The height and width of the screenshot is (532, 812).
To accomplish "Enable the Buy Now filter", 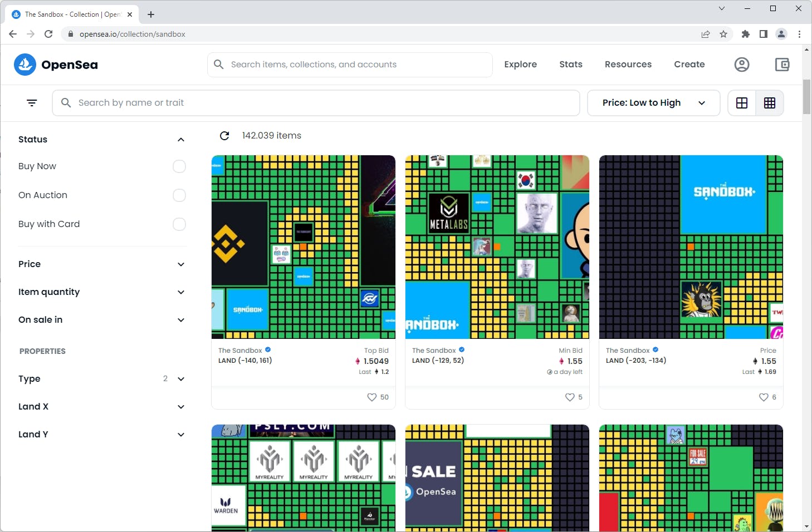I will 179,166.
